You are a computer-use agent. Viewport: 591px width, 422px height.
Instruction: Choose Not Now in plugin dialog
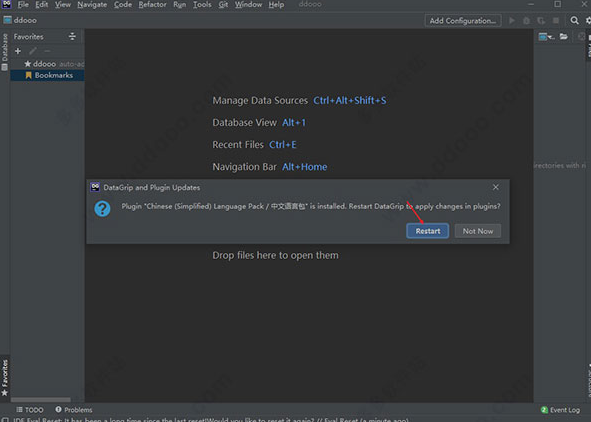478,231
